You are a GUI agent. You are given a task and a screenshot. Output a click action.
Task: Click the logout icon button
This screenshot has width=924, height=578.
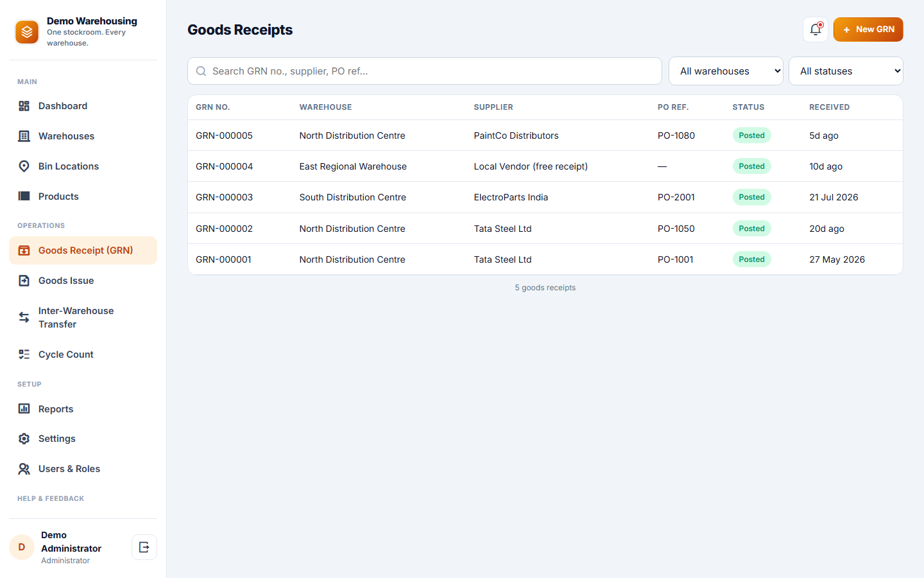coord(144,547)
